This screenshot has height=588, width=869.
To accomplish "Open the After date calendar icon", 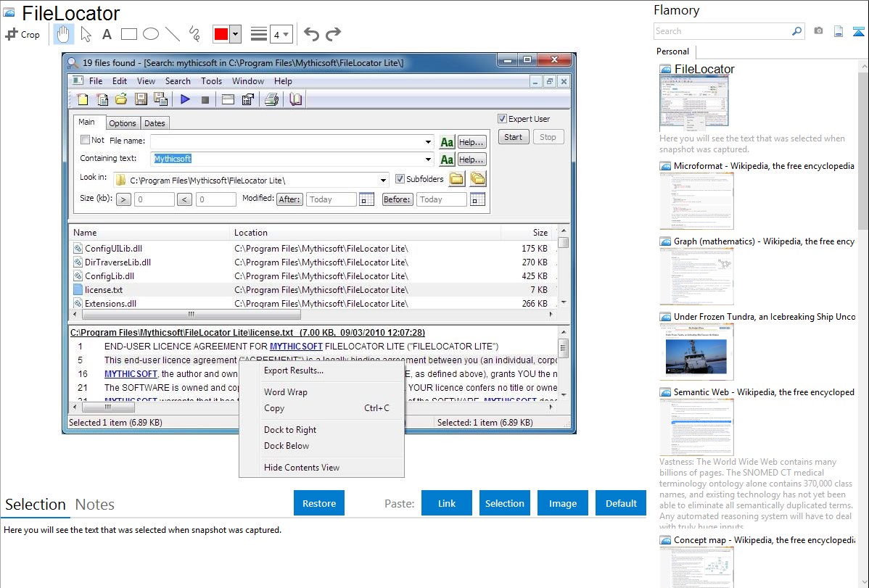I will click(x=366, y=199).
